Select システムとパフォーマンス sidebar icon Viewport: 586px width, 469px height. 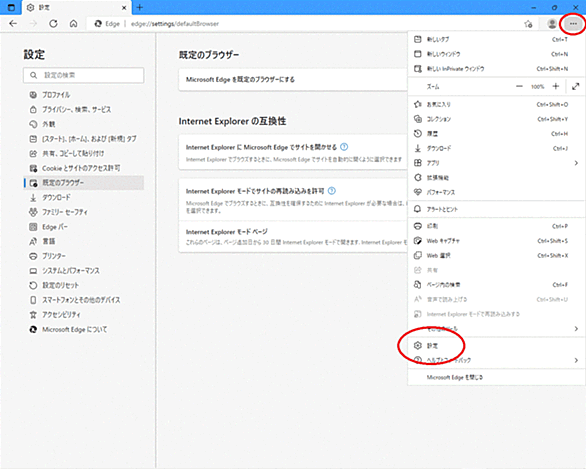pyautogui.click(x=33, y=271)
